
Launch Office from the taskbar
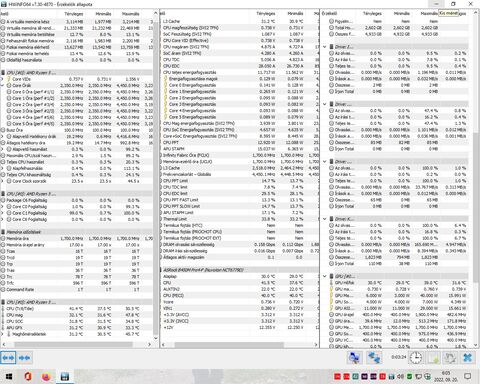[28, 377]
